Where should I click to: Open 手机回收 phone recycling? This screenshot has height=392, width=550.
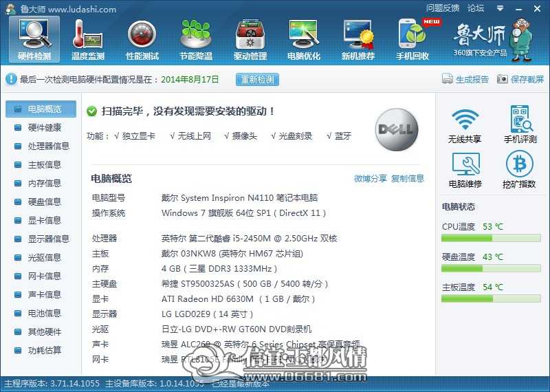412,39
